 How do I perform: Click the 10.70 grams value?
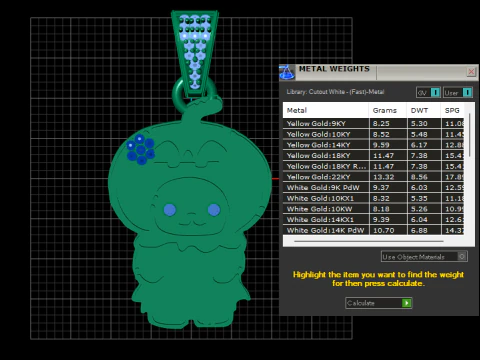pos(383,230)
